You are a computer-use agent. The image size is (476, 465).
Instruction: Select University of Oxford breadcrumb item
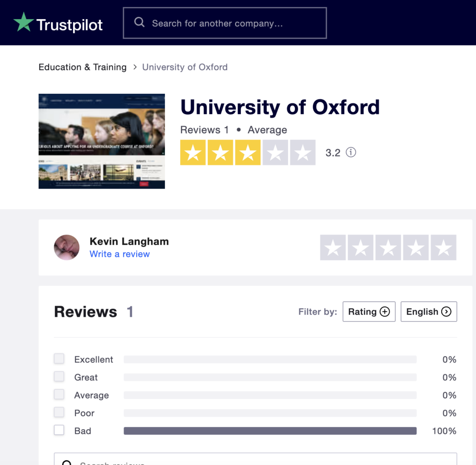coord(185,67)
